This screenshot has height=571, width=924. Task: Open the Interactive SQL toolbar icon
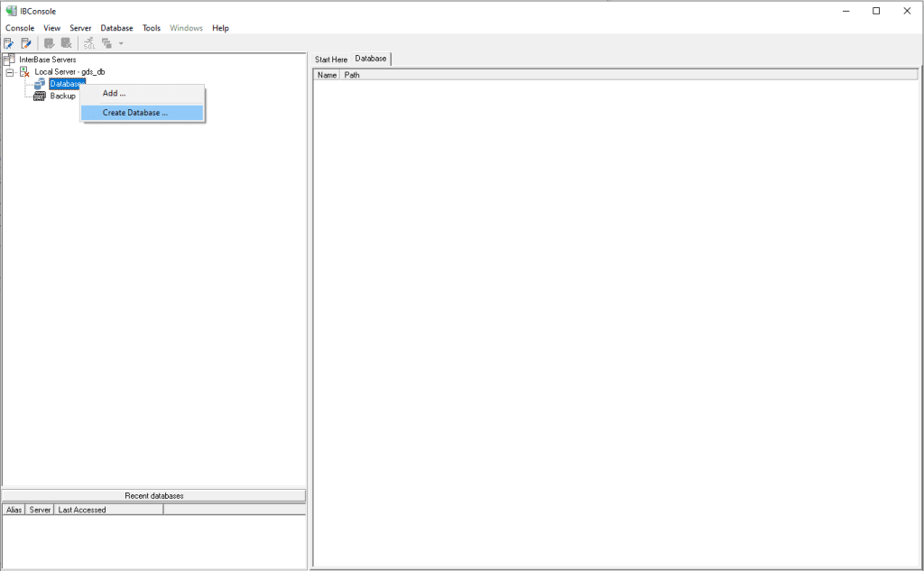point(89,43)
